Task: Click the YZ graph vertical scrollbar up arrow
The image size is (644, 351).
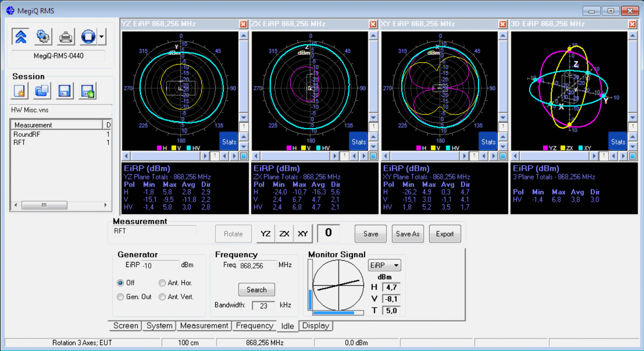Action: [x=244, y=36]
